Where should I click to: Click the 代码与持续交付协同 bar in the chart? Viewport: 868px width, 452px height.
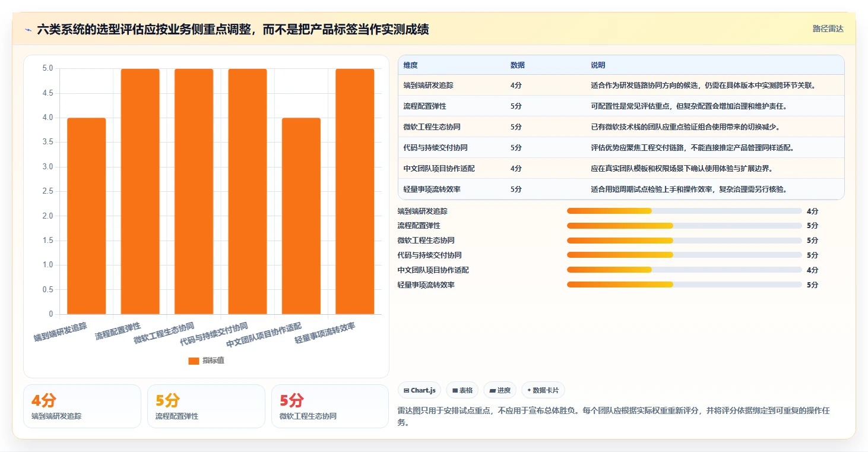coord(248,191)
